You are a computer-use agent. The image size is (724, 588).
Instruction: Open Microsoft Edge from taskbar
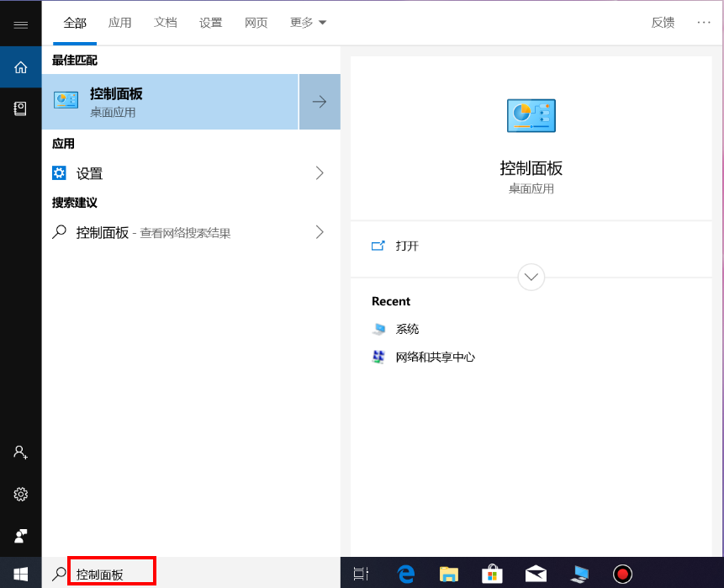pos(407,574)
